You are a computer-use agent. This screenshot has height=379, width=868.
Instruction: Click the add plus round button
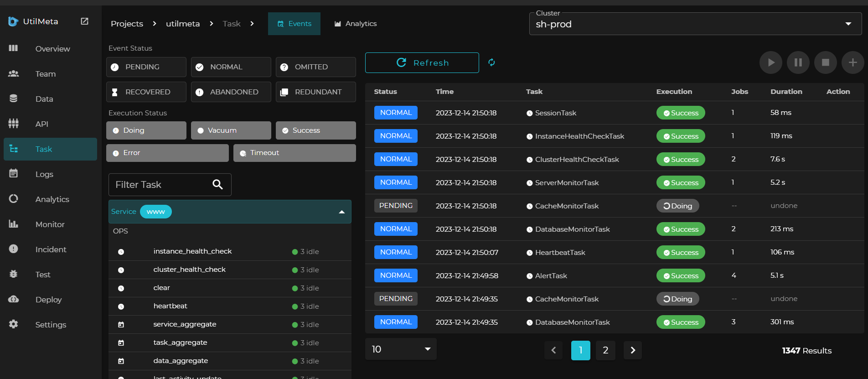click(x=852, y=62)
